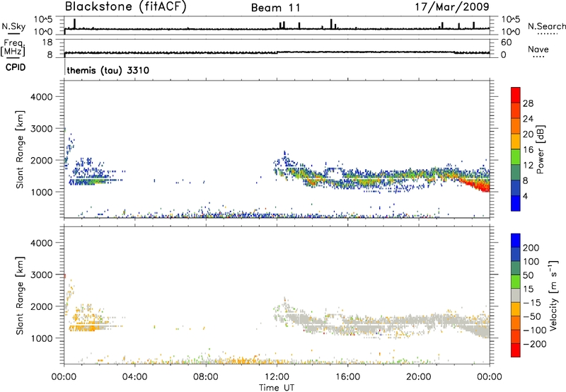Viewport: 566px width, 392px height.
Task: Click the "Freq. [MHz]" axis label
Action: tap(13, 47)
